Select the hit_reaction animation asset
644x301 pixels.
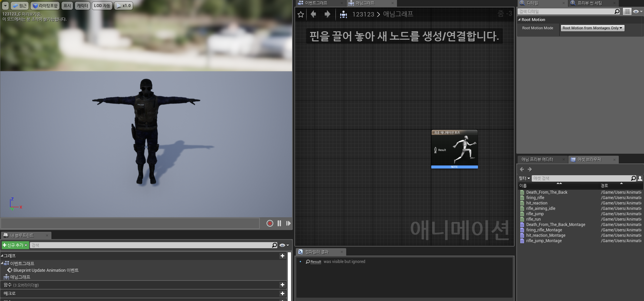point(537,203)
